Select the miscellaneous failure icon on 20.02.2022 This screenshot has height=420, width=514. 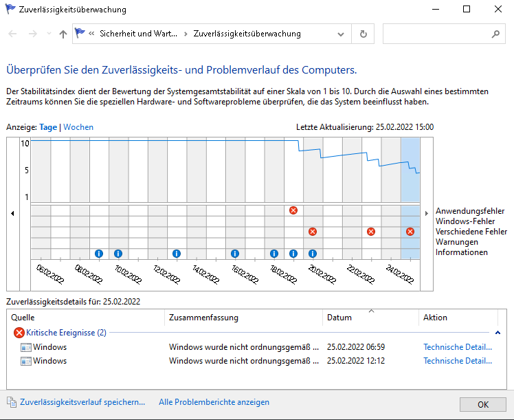pyautogui.click(x=313, y=232)
